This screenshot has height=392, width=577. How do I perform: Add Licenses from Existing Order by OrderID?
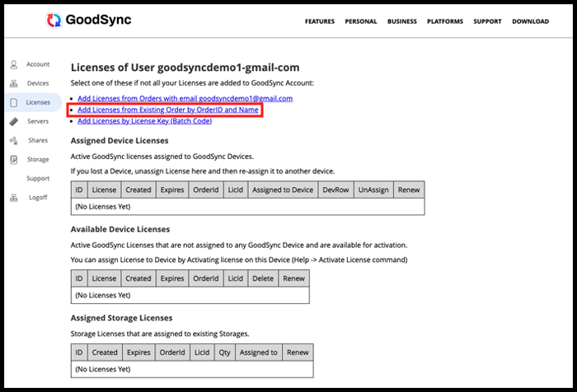pos(168,110)
